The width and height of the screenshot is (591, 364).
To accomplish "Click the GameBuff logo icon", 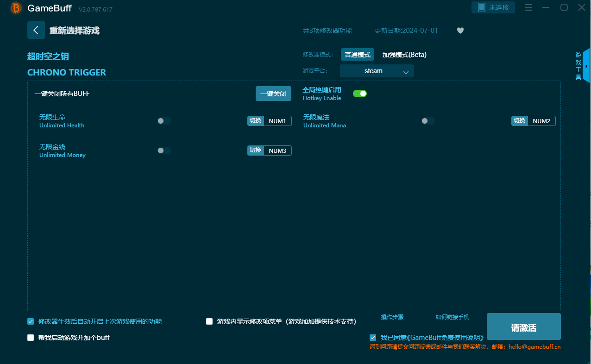I will pyautogui.click(x=16, y=8).
